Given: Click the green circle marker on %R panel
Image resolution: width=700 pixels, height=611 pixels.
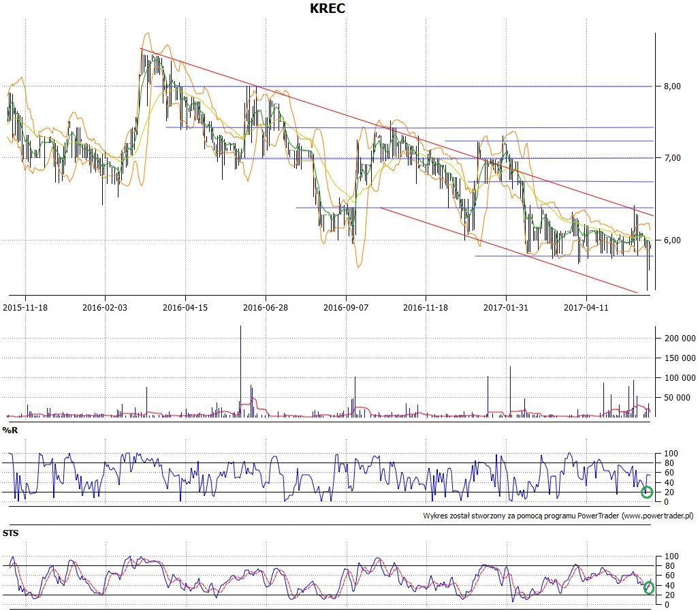Looking at the screenshot, I should coord(647,492).
